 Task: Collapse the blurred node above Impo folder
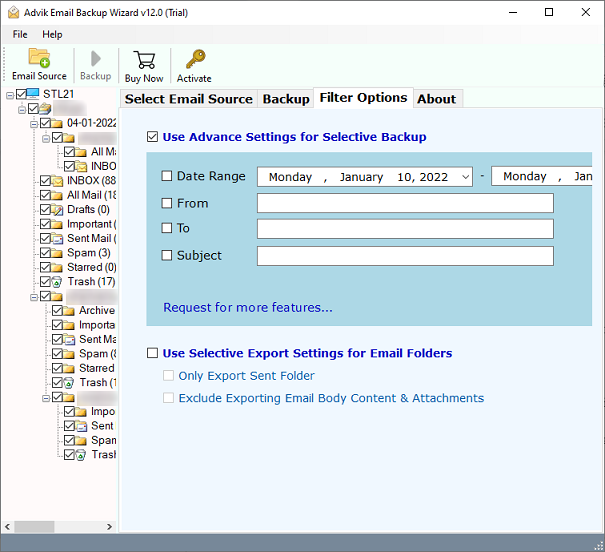[x=46, y=398]
